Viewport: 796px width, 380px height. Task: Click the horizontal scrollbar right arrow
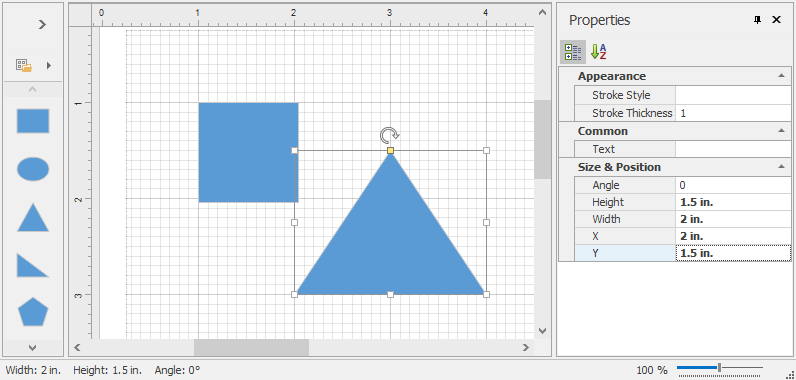(526, 348)
